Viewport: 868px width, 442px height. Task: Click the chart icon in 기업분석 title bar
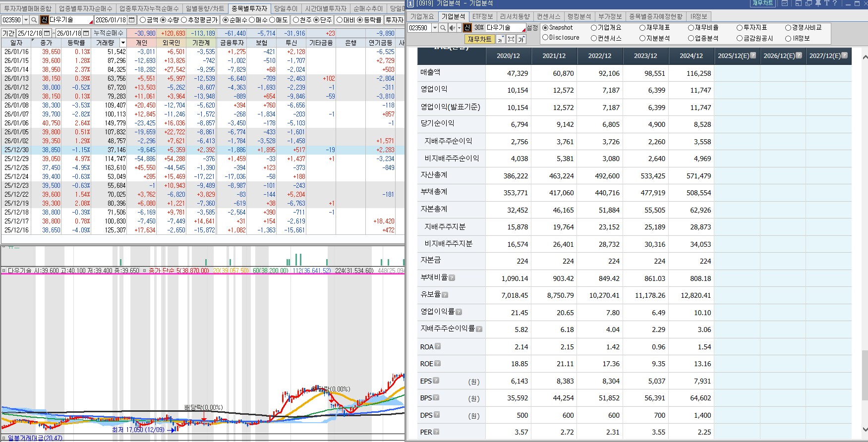(785, 3)
